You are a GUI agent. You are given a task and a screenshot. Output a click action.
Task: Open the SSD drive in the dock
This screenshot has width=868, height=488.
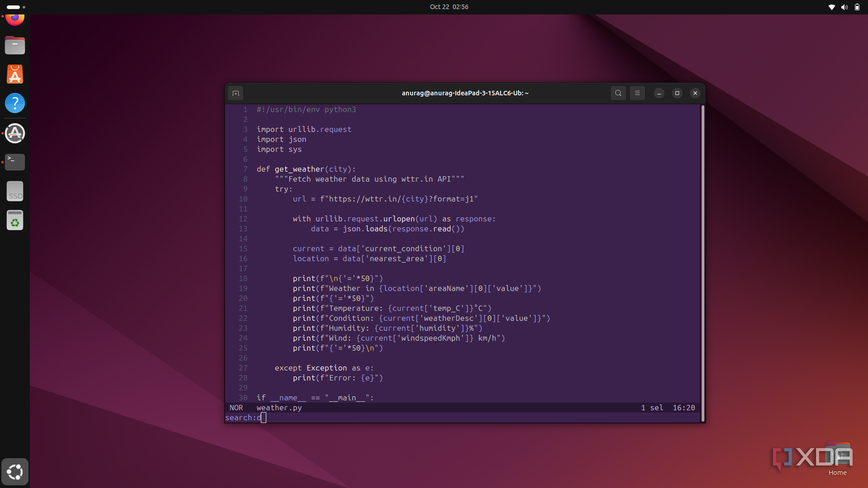pyautogui.click(x=15, y=191)
